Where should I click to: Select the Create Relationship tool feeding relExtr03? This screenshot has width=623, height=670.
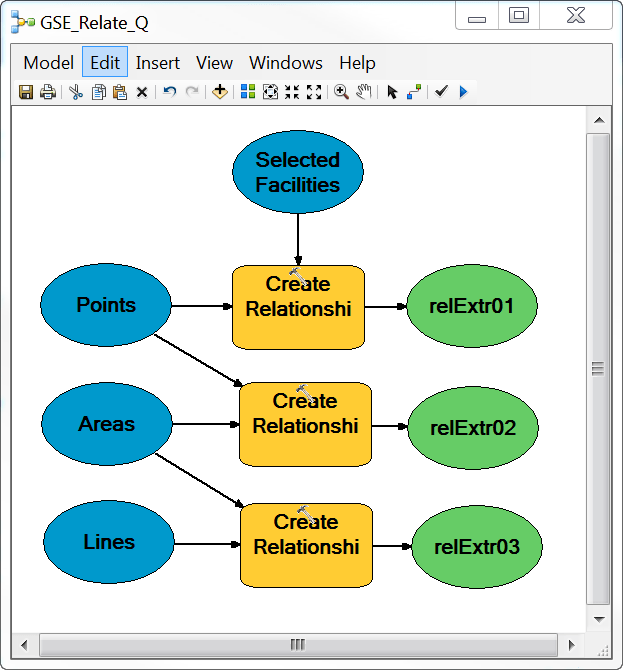306,545
